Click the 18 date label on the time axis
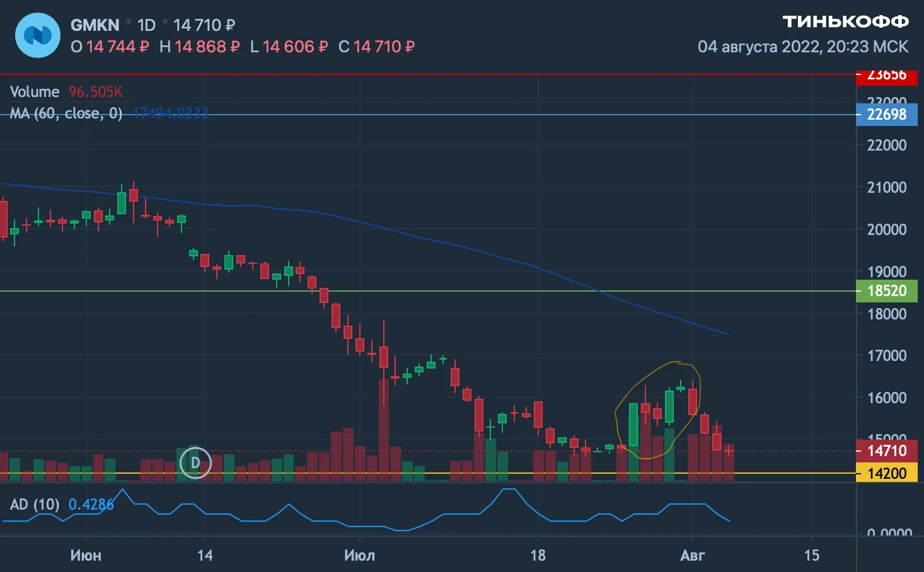Screen dimensions: 924x572 (538, 556)
